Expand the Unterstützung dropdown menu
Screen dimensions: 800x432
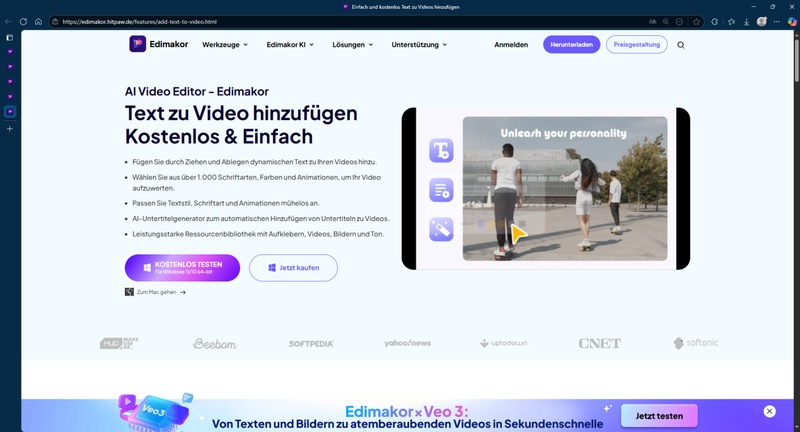419,45
